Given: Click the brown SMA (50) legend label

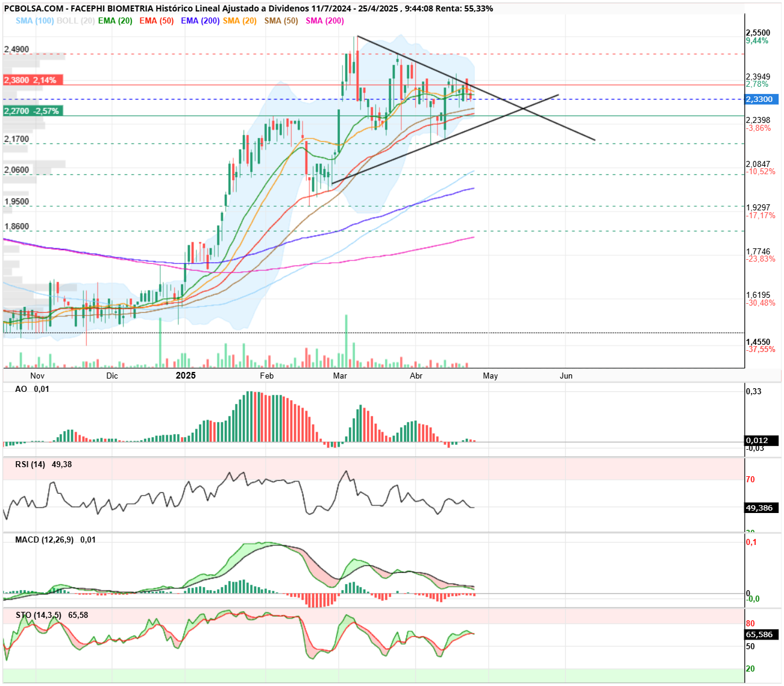Looking at the screenshot, I should [x=281, y=20].
